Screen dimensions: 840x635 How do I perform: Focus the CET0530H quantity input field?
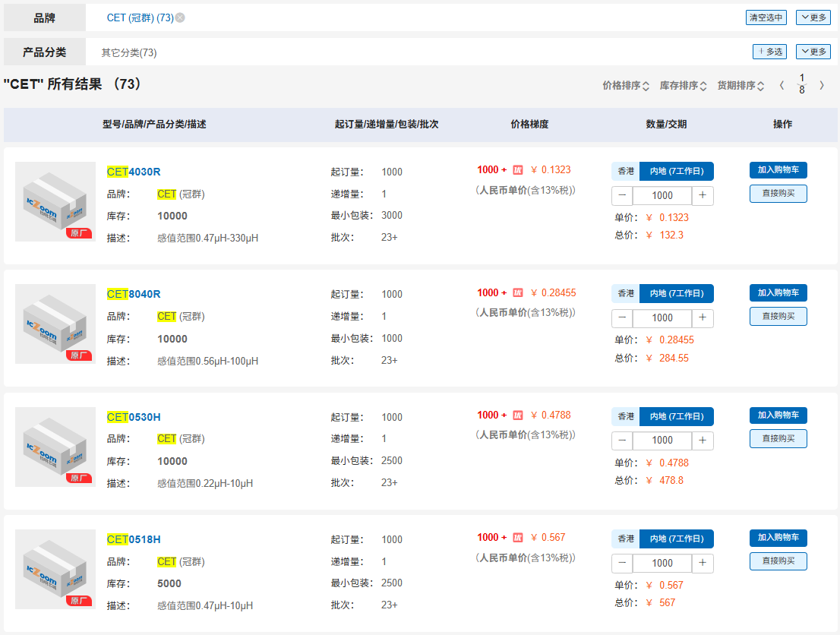(x=662, y=441)
